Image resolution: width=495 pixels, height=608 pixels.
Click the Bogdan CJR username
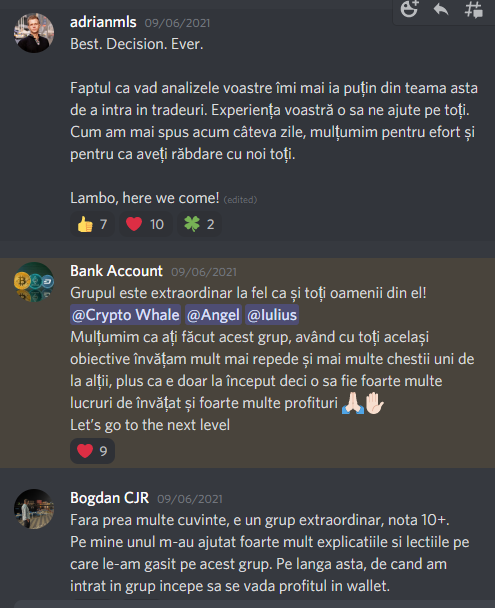tap(109, 498)
